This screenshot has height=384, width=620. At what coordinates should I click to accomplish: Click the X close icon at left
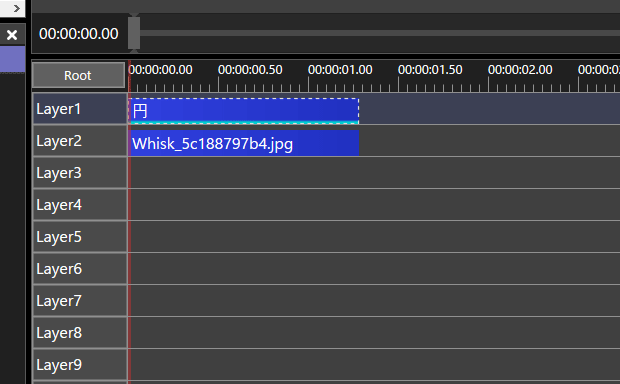click(12, 35)
